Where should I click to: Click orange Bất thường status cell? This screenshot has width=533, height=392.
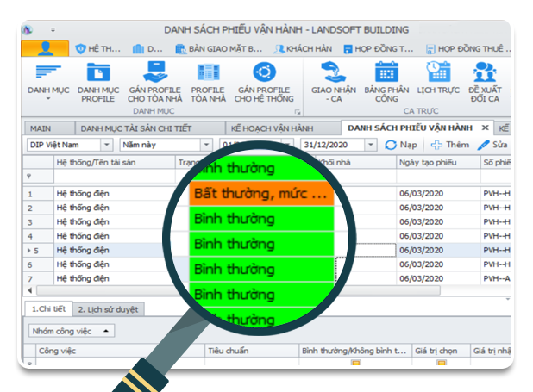click(x=261, y=194)
